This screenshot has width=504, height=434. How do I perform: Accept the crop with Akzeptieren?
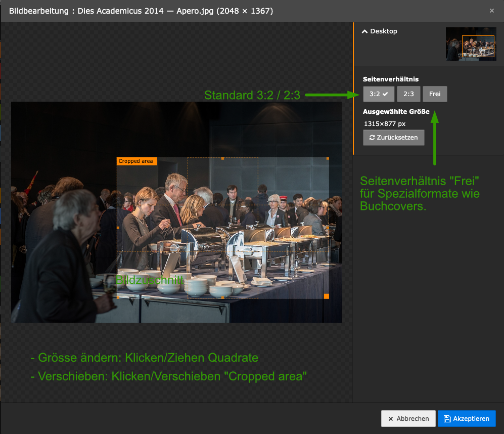click(467, 418)
